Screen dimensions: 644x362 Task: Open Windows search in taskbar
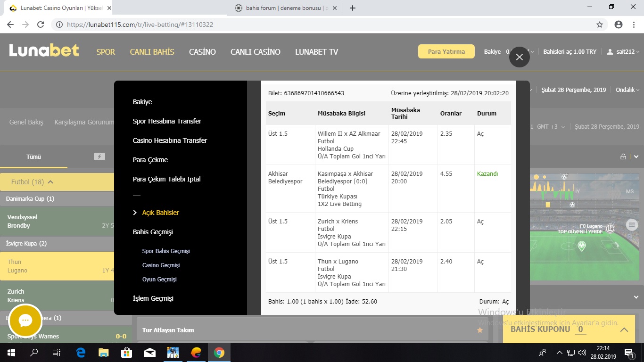(34, 353)
